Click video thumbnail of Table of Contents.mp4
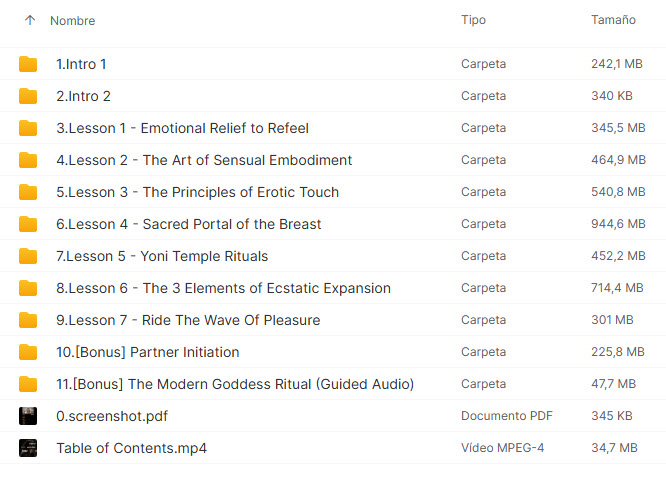The image size is (666, 484). coord(28,448)
